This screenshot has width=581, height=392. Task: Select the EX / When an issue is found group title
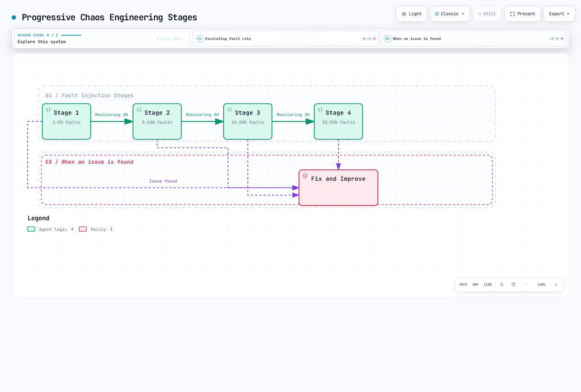[89, 162]
